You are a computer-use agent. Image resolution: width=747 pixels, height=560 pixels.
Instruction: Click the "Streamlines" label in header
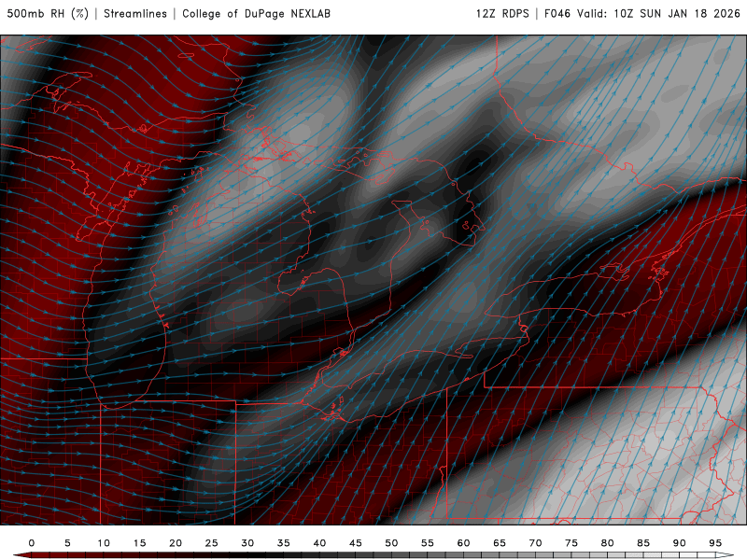tap(135, 14)
